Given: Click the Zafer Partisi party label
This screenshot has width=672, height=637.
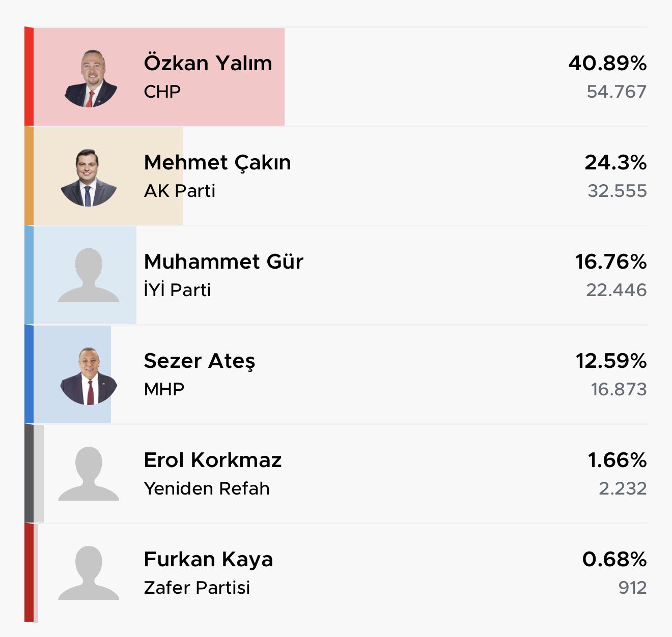Looking at the screenshot, I should [197, 588].
